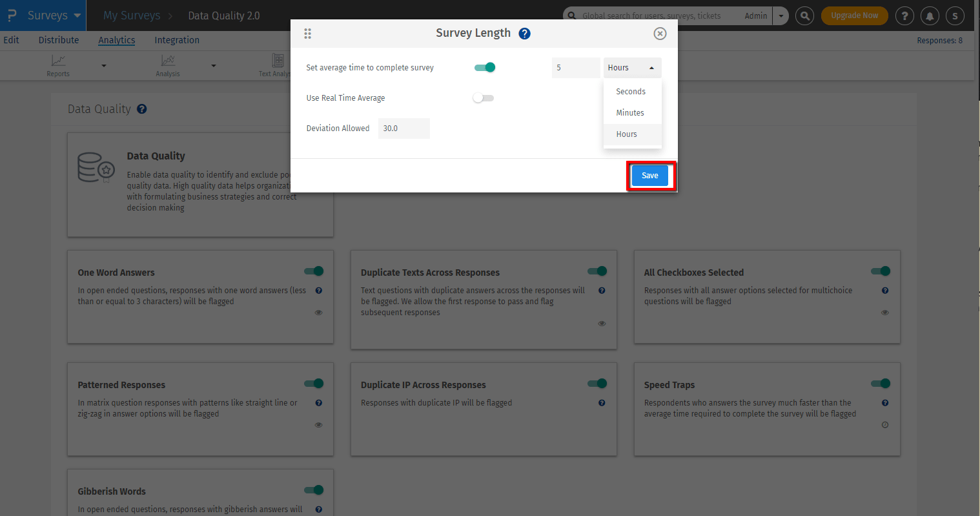Screen dimensions: 980x516
Task: Open the Data Quality help icon
Action: click(x=141, y=109)
